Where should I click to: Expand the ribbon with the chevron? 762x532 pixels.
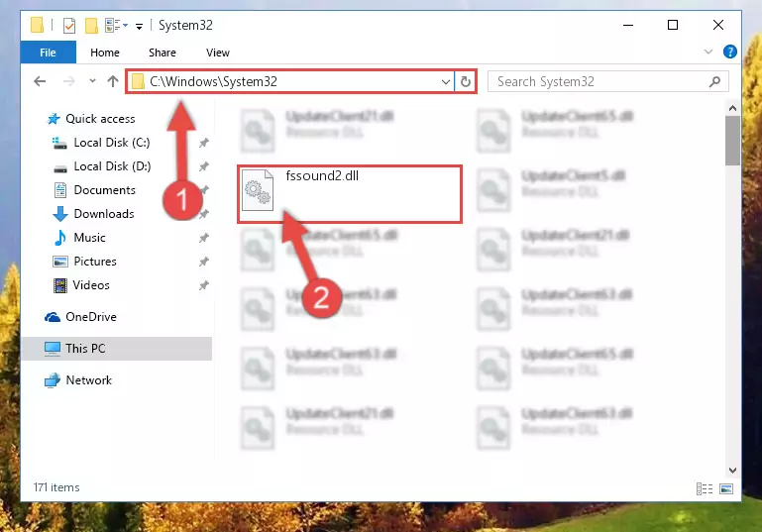(708, 52)
